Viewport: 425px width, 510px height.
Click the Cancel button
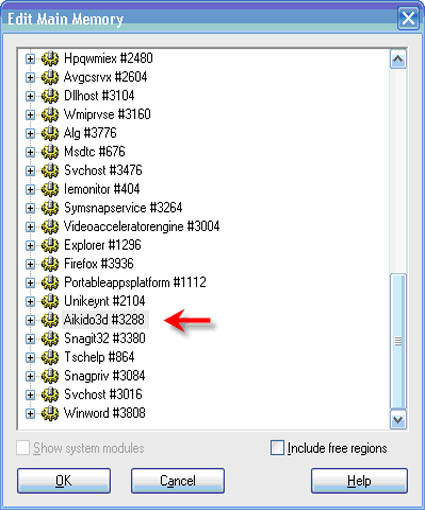point(178,481)
